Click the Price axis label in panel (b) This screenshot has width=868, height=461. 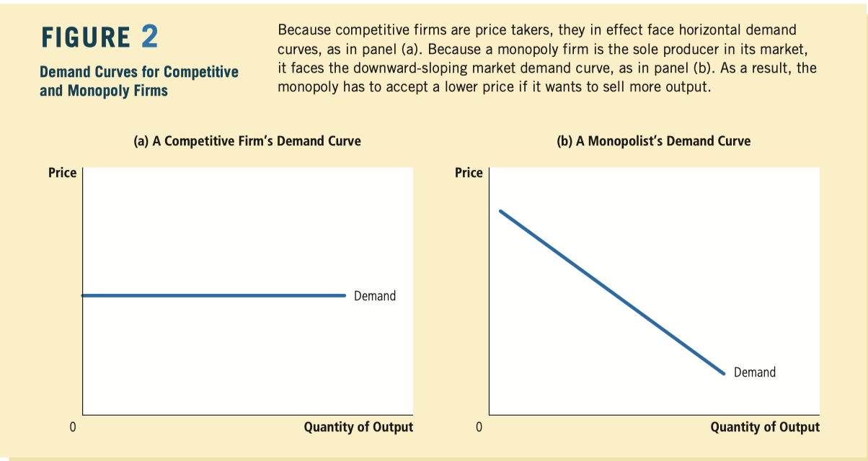pos(469,173)
